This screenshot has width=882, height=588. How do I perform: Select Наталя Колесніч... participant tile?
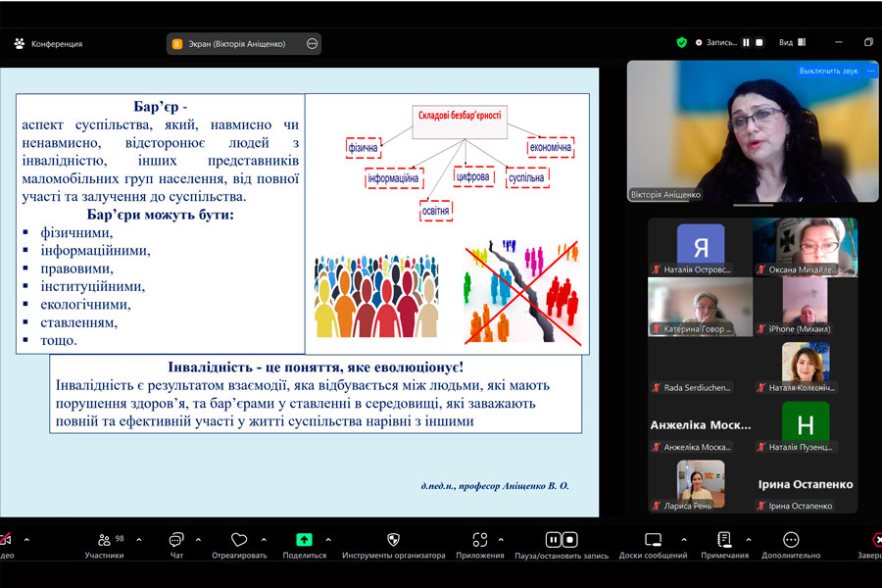[x=806, y=366]
